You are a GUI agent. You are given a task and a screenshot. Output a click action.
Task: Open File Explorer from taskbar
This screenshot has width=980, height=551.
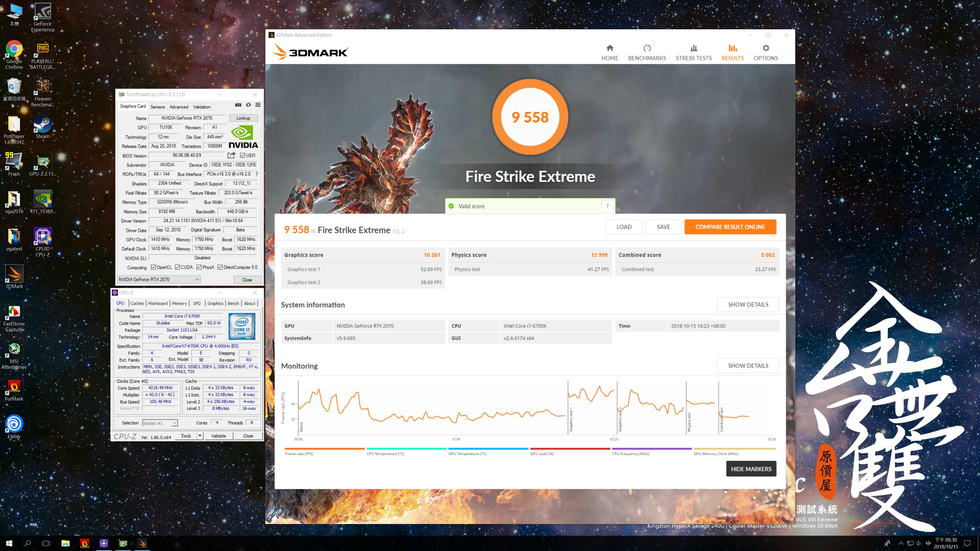click(65, 543)
